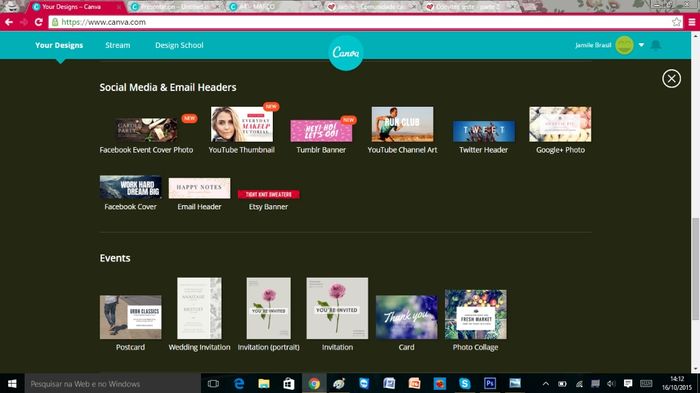
Task: Open the Email Header template
Action: pyautogui.click(x=199, y=188)
